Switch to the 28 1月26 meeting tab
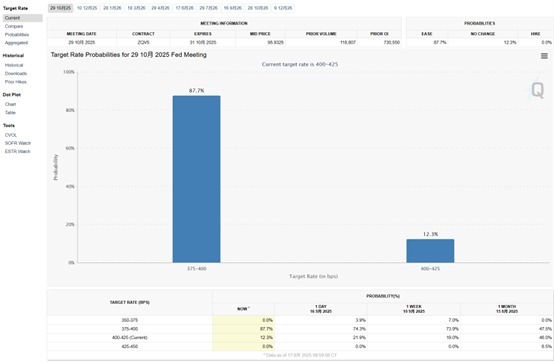This screenshot has height=363, width=554. click(x=112, y=8)
